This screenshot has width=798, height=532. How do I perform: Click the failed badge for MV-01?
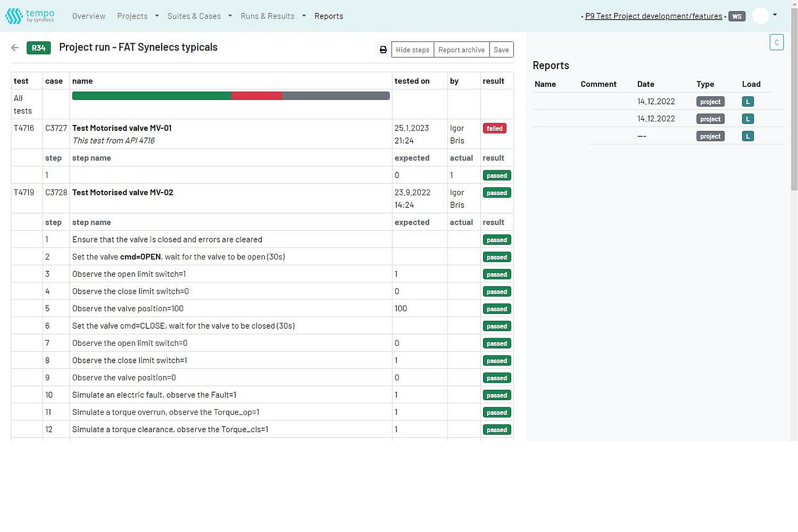(x=494, y=128)
